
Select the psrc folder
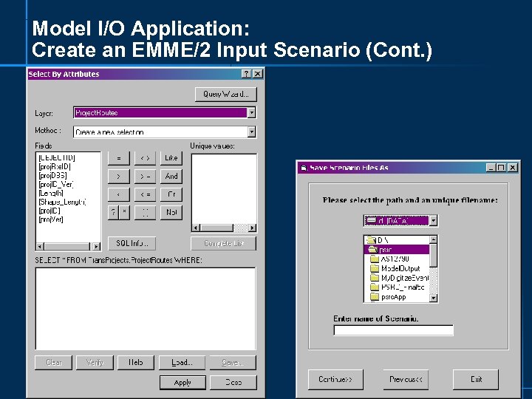pos(396,250)
